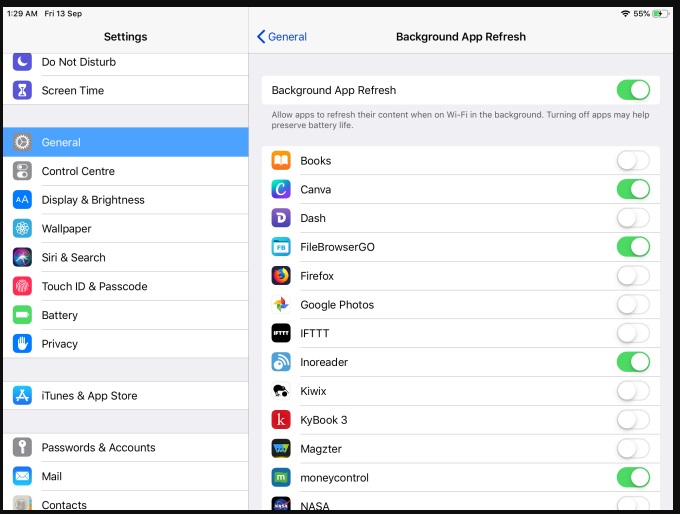Turn off the main Background App Refresh switch

pos(633,90)
